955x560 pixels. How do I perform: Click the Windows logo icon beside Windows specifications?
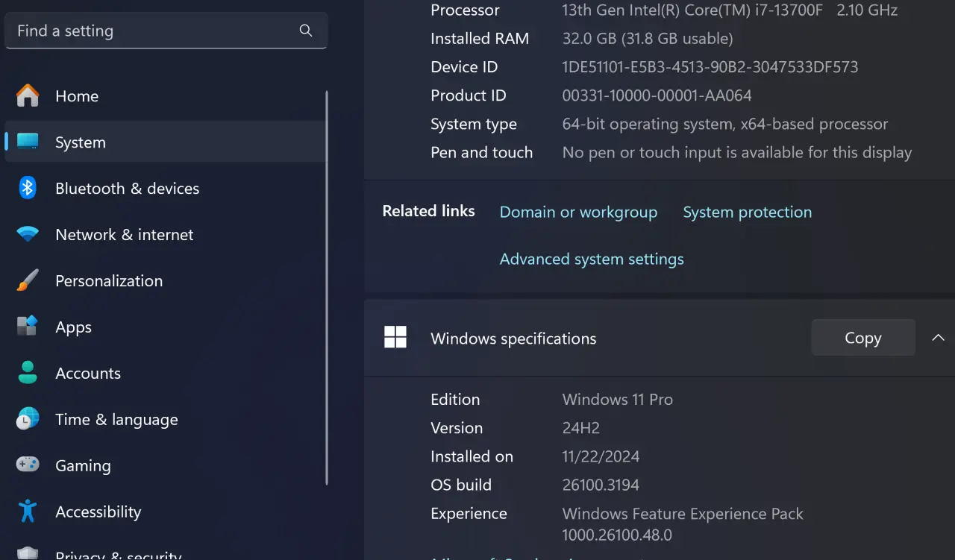395,337
